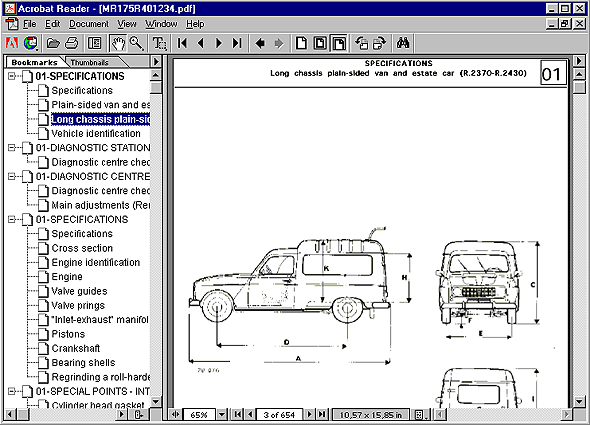This screenshot has height=425, width=590.
Task: Toggle Show/Hide navigation pane button
Action: click(94, 43)
